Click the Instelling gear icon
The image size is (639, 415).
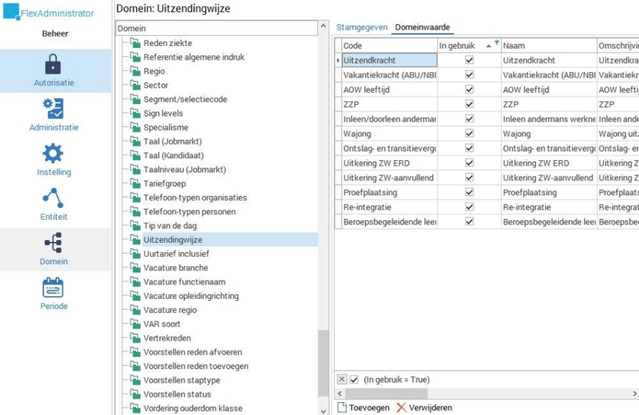54,154
